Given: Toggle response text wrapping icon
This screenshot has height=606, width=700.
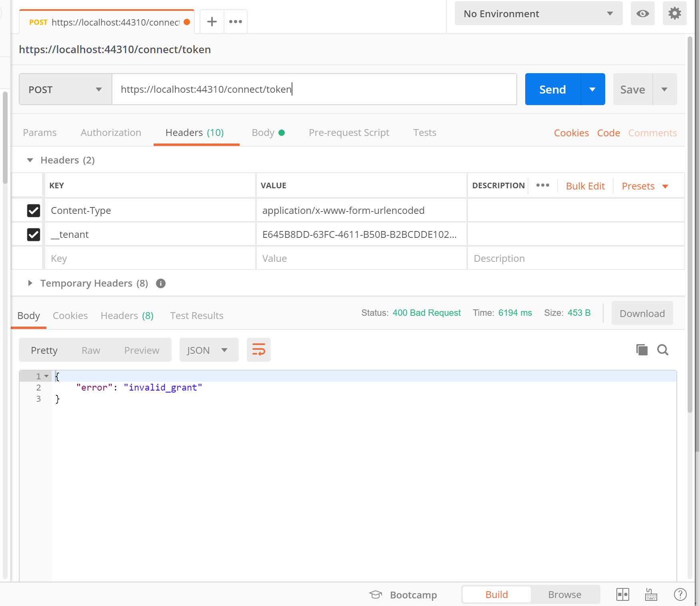Looking at the screenshot, I should tap(258, 349).
